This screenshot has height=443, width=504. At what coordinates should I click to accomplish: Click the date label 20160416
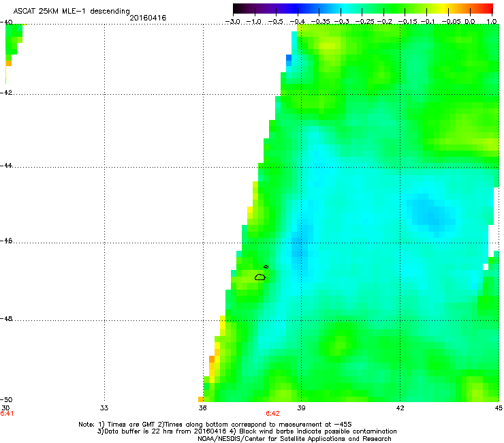(148, 18)
